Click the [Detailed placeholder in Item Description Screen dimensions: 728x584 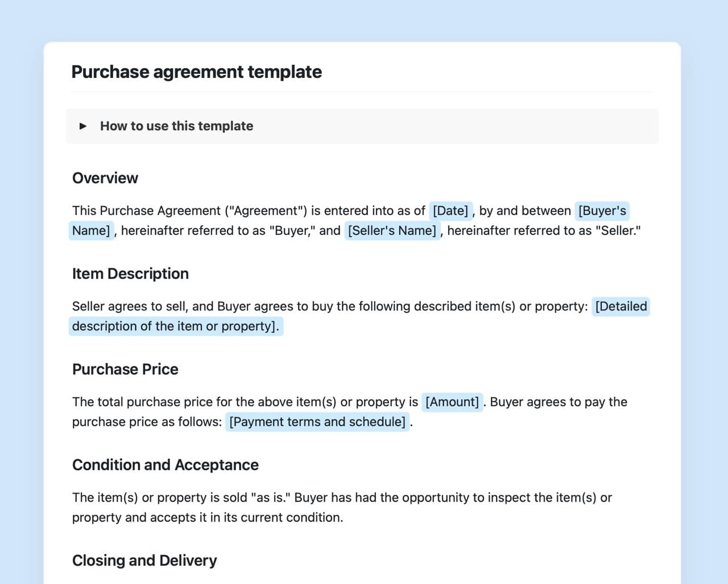(x=621, y=307)
